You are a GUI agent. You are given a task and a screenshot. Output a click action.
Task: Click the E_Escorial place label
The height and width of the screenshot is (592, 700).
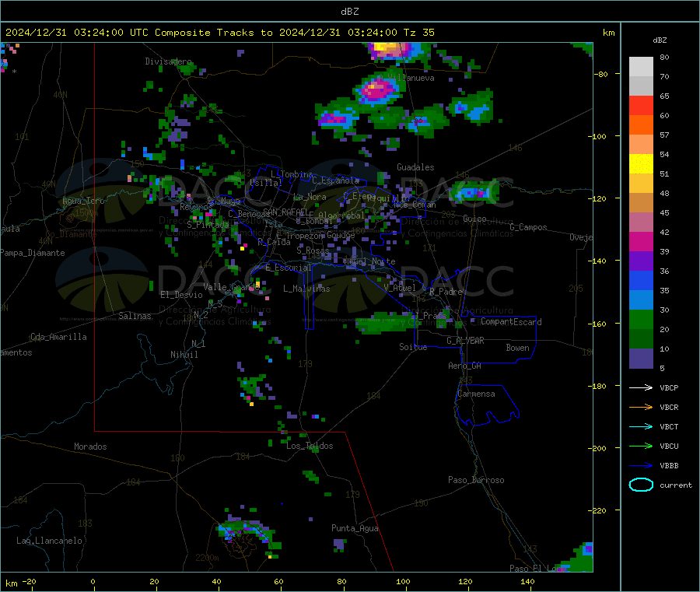tap(288, 268)
